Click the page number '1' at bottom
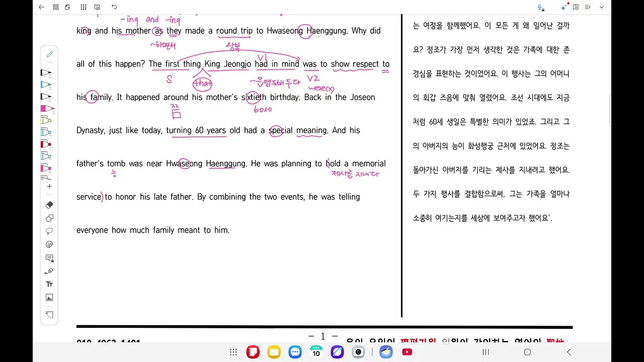Screen dimensions: 644x362 click(323, 336)
